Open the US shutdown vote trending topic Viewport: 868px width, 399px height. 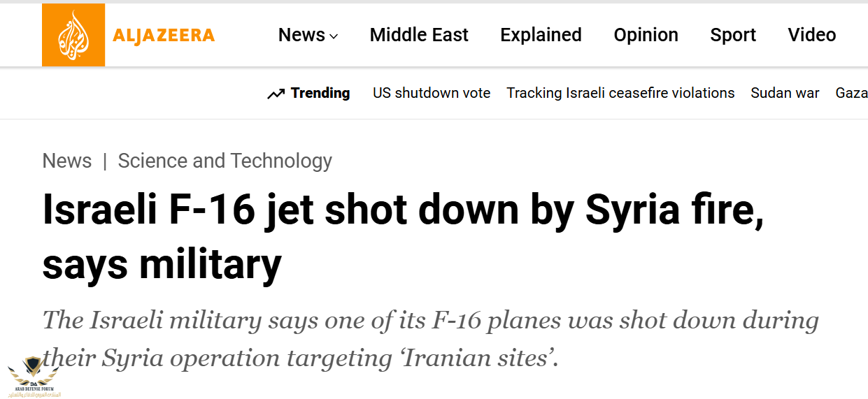(432, 93)
